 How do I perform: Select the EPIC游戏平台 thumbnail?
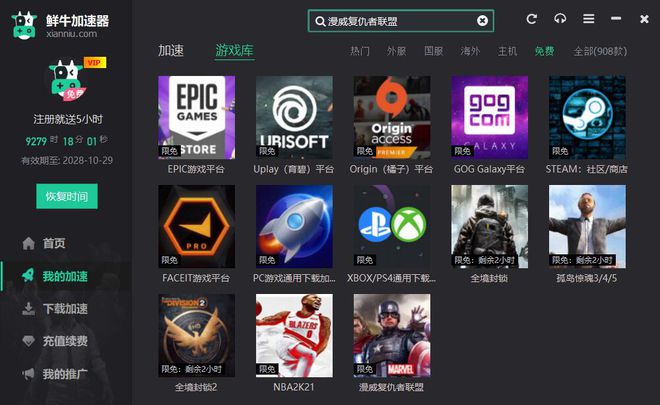pyautogui.click(x=197, y=117)
